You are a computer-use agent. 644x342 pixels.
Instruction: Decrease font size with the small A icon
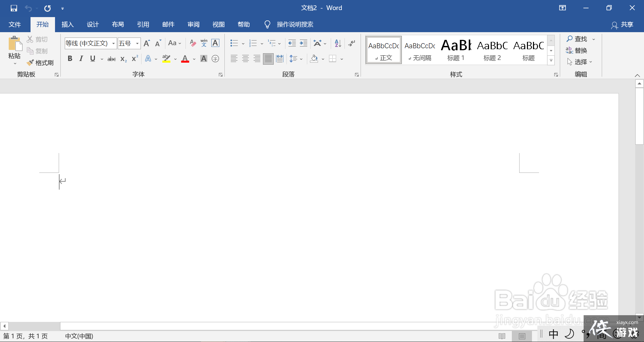click(x=158, y=43)
